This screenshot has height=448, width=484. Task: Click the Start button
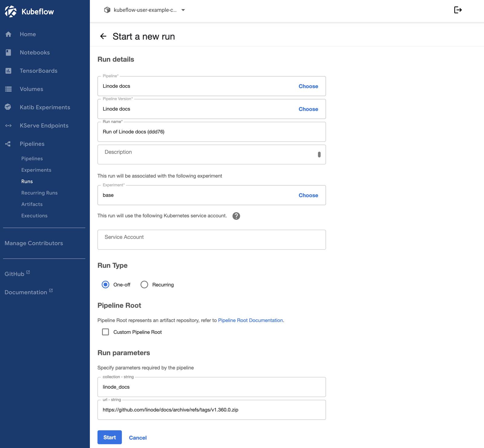(109, 437)
